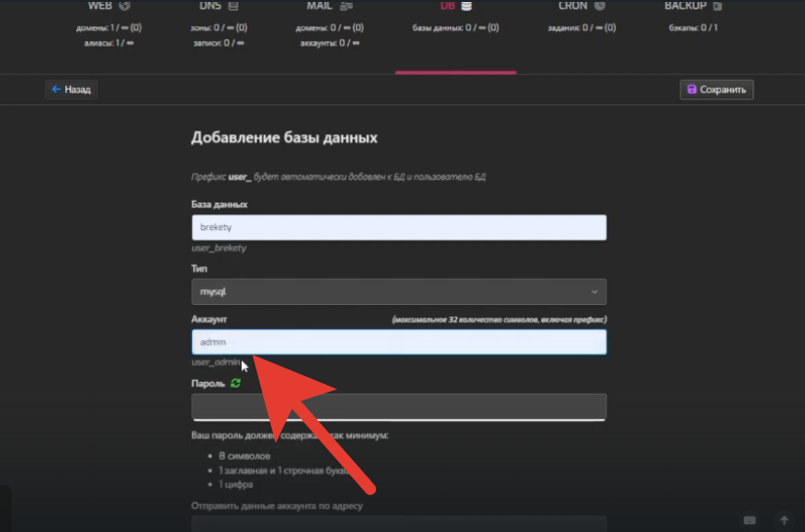Open the Тип mysql dropdown
The image size is (805, 532).
click(x=399, y=291)
